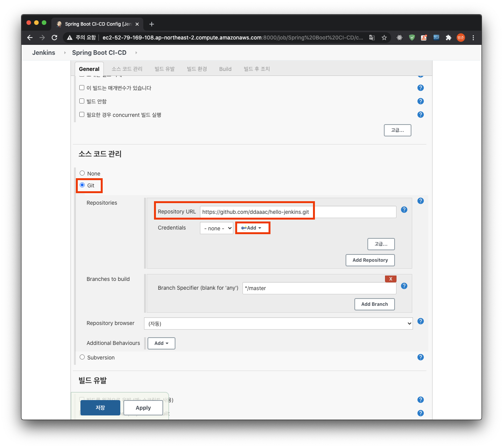Image resolution: width=503 pixels, height=448 pixels.
Task: Expand the Jenkins breadcrumb arrow
Action: [65, 53]
